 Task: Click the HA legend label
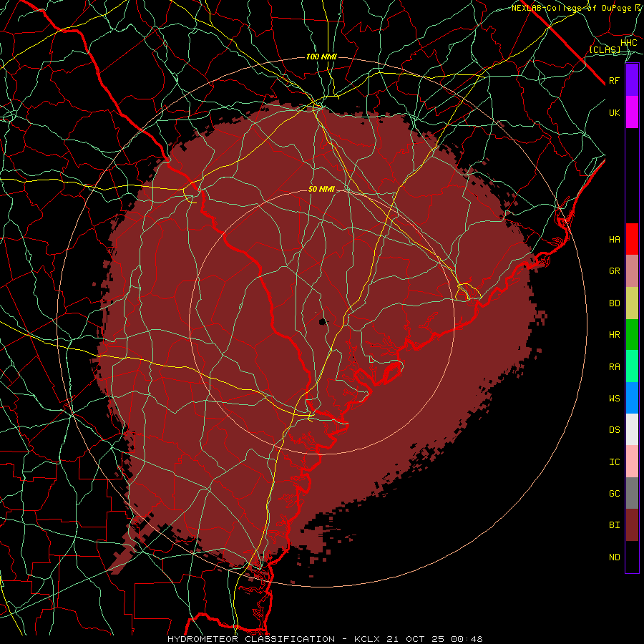tap(615, 240)
